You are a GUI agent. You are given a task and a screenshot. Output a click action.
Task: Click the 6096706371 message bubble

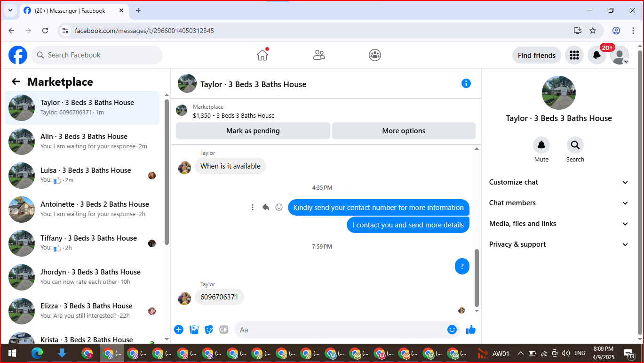click(219, 297)
